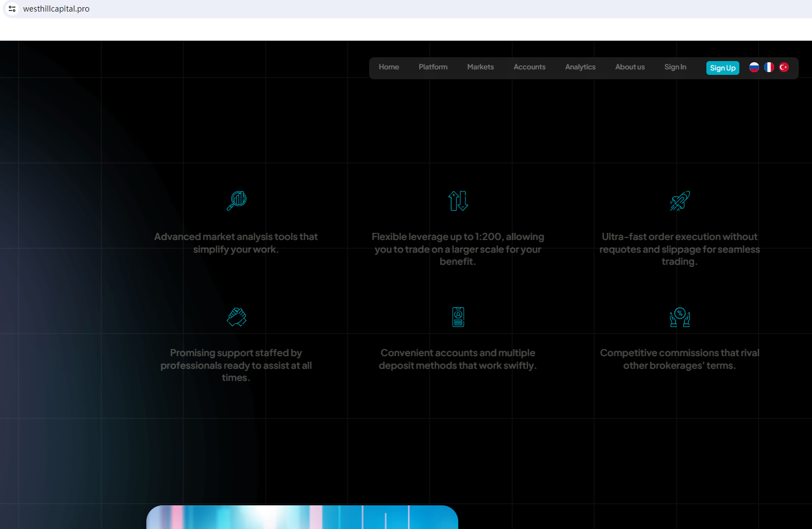
Task: Navigate to Accounts page
Action: 529,67
